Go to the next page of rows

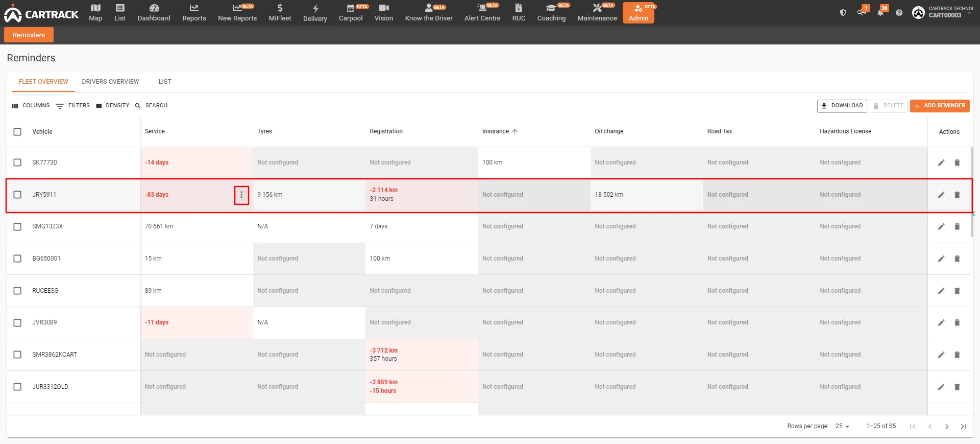(947, 427)
